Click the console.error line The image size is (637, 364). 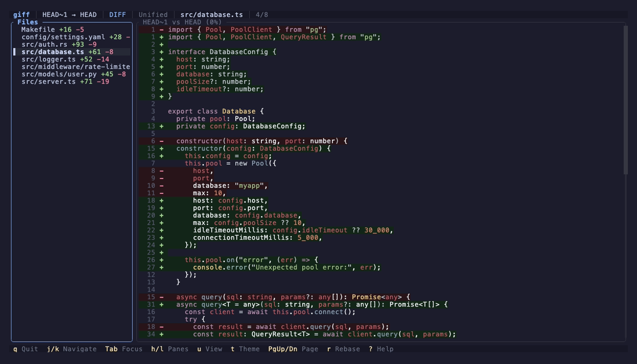point(287,268)
